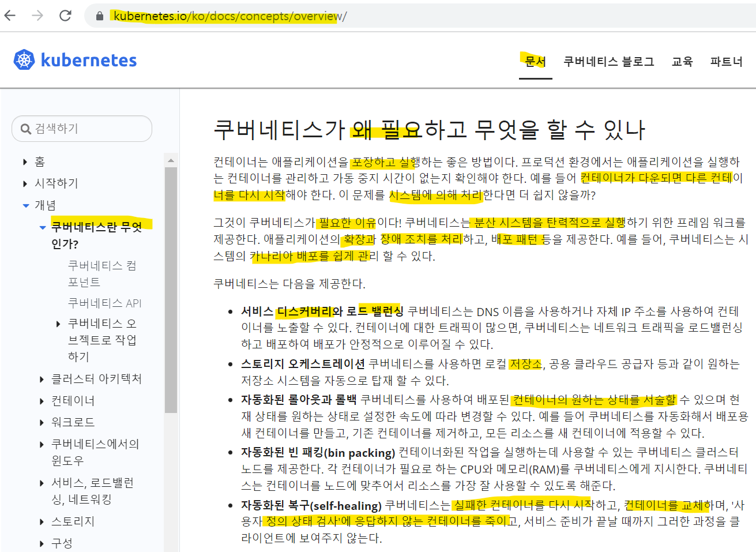Select 쿠버네티스란 무엇인가? in sidebar
Viewport: 756px width, 552px height.
click(96, 235)
